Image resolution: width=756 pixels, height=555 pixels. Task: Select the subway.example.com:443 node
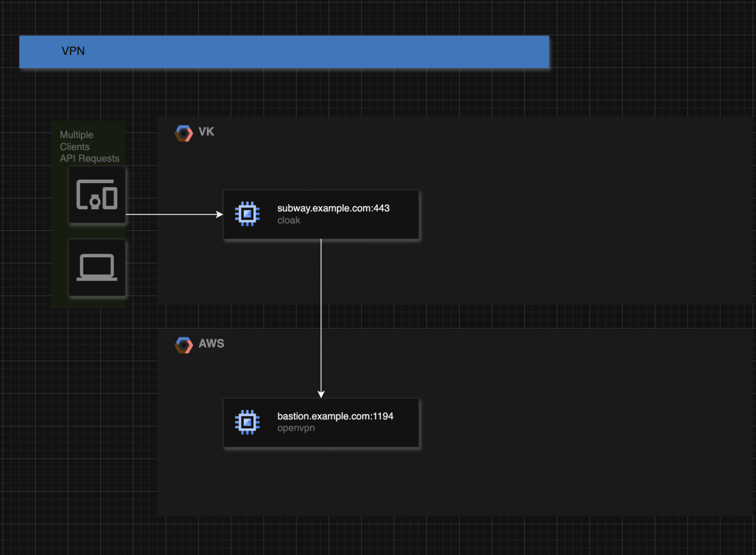click(x=321, y=214)
